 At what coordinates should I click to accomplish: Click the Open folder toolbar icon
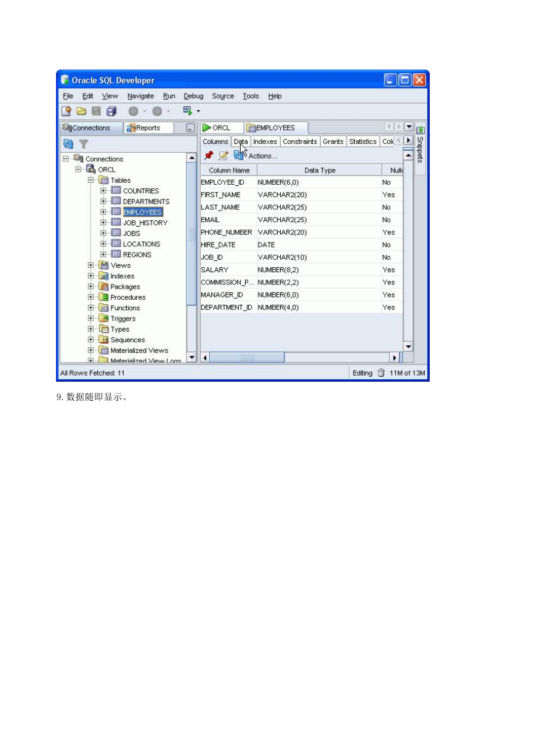point(81,111)
